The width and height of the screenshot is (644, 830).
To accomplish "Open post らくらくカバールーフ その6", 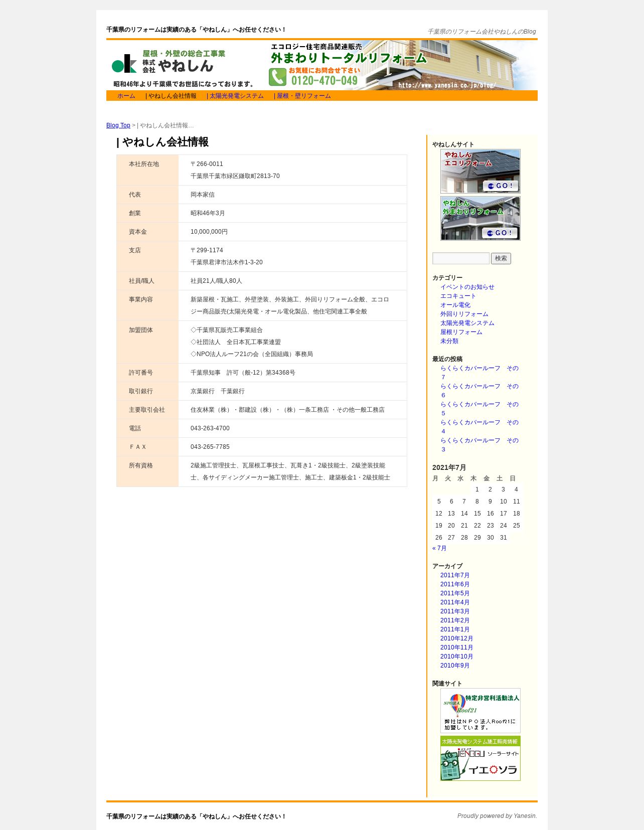I will [479, 391].
